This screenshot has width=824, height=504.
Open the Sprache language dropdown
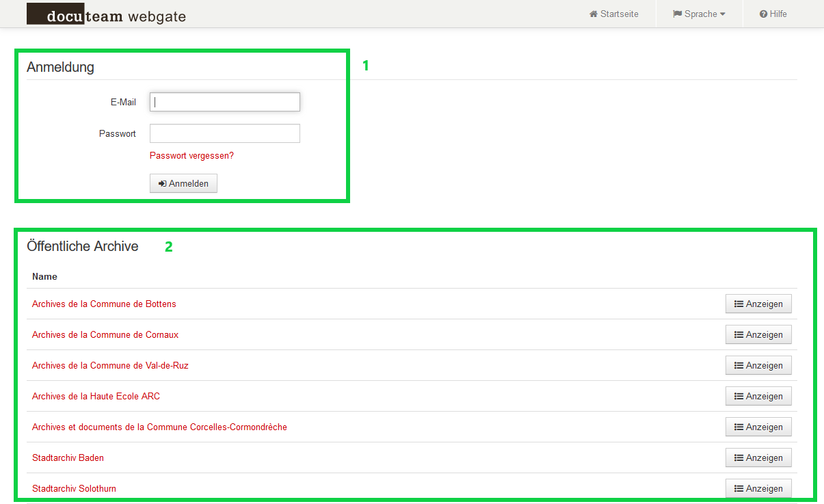pos(700,14)
